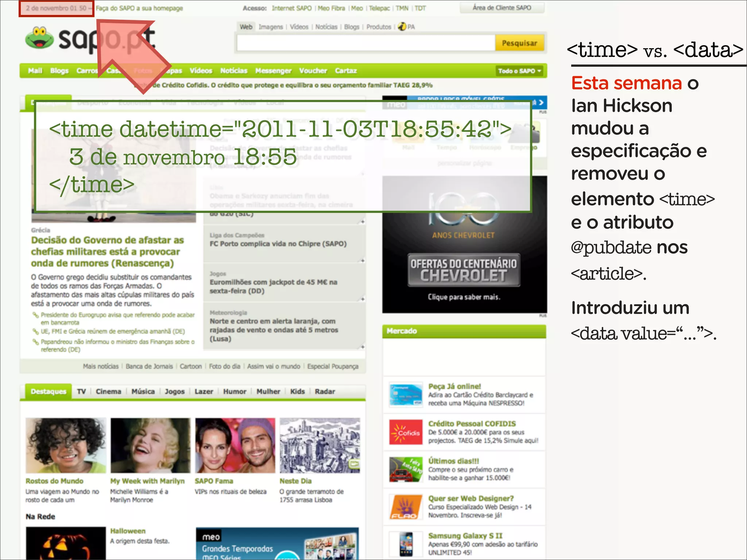Open Euromilhões com jackpot de 45 M€
The width and height of the screenshot is (747, 560).
click(273, 287)
